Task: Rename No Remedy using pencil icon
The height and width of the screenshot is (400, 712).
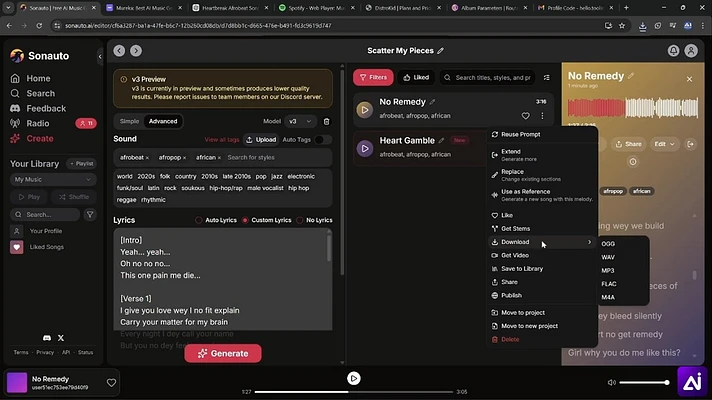Action: (432, 102)
